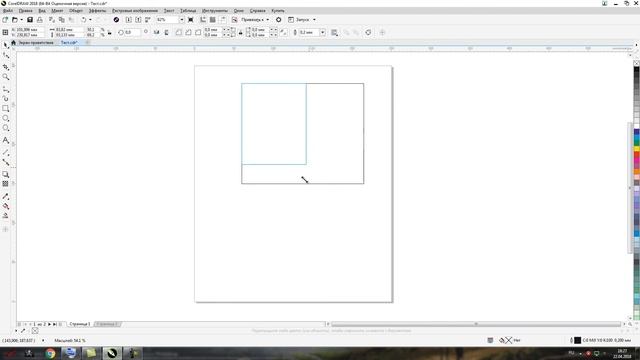
Task: Click the Print icon
Action: 40,20
